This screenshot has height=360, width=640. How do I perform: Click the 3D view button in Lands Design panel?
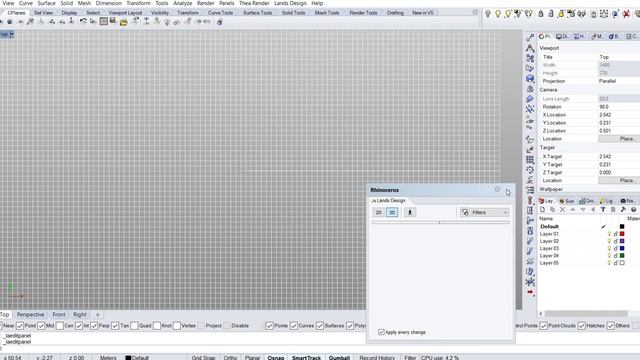tap(392, 212)
